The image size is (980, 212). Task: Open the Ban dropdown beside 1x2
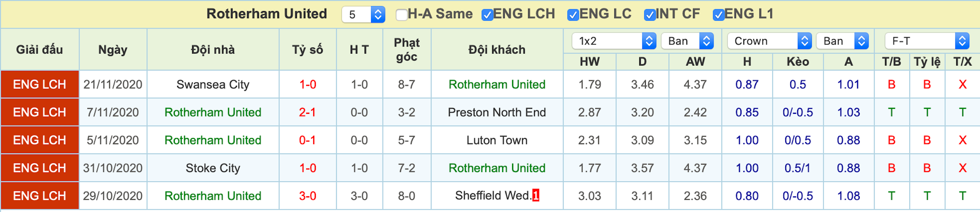(x=687, y=41)
